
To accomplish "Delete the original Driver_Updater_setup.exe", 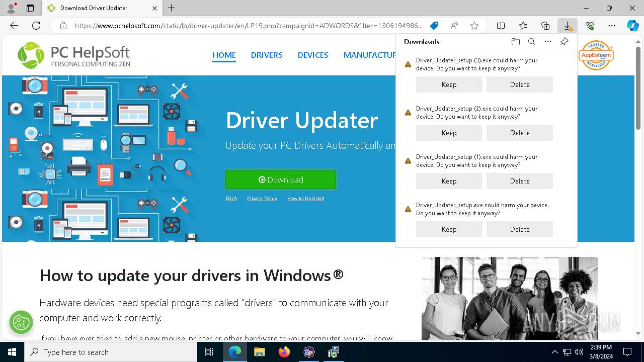I will 520,229.
